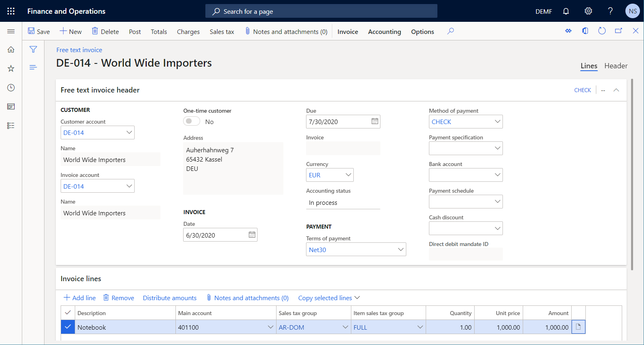Click the Open in Office icon
The height and width of the screenshot is (345, 644).
[585, 31]
